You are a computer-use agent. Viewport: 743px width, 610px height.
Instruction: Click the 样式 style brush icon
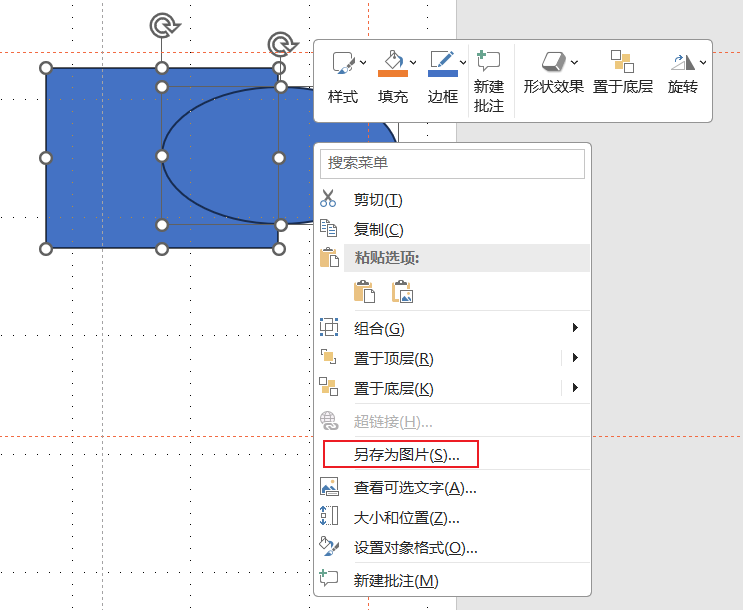pyautogui.click(x=343, y=63)
